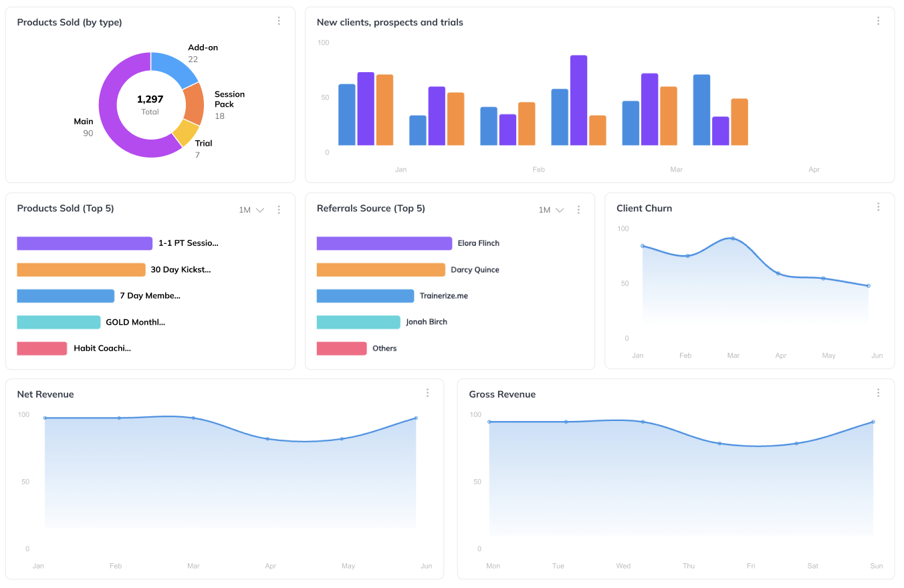Image resolution: width=904 pixels, height=588 pixels.
Task: Click the 'Net Revenue' card title
Action: point(45,394)
